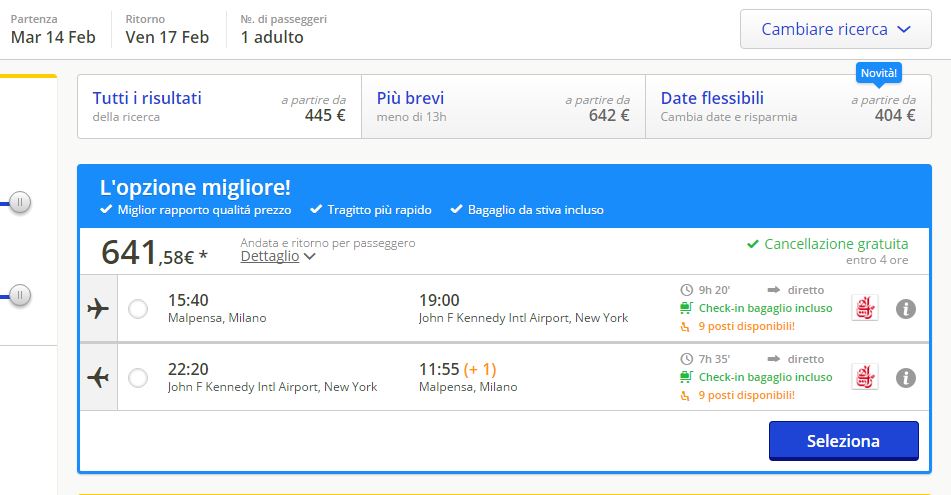The image size is (951, 495).
Task: Open info icon for Malpensa departure flight
Action: [x=906, y=309]
